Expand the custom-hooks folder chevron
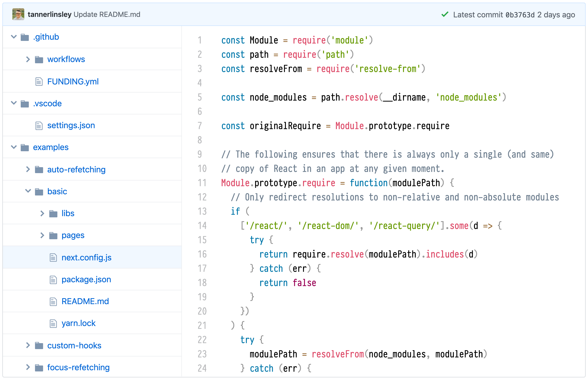The image size is (588, 380). pos(28,345)
